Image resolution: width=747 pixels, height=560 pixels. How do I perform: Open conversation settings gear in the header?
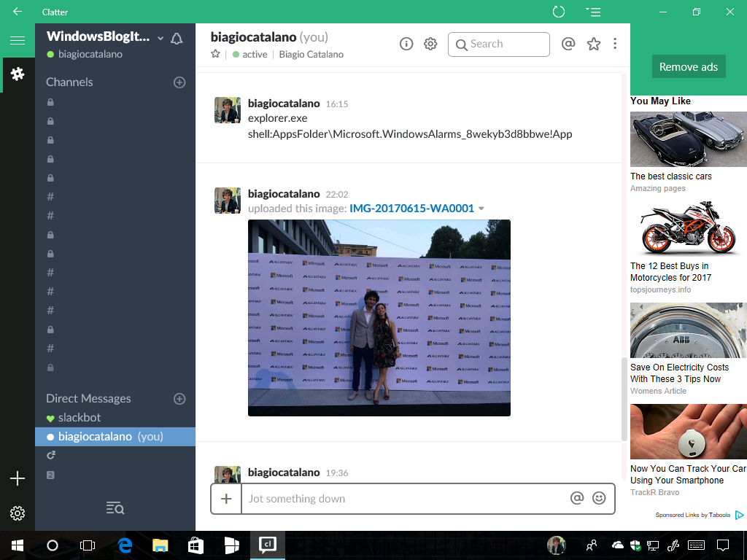pyautogui.click(x=430, y=44)
